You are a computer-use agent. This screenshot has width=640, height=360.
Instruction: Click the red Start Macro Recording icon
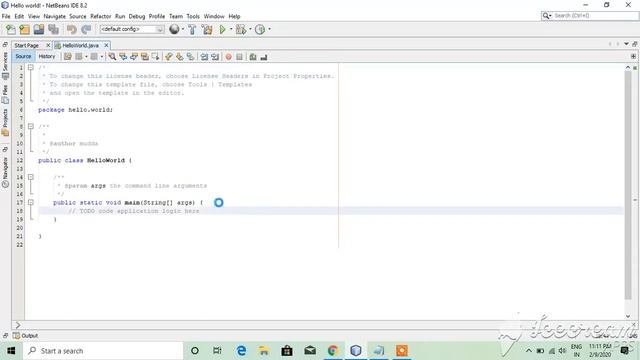tap(229, 57)
